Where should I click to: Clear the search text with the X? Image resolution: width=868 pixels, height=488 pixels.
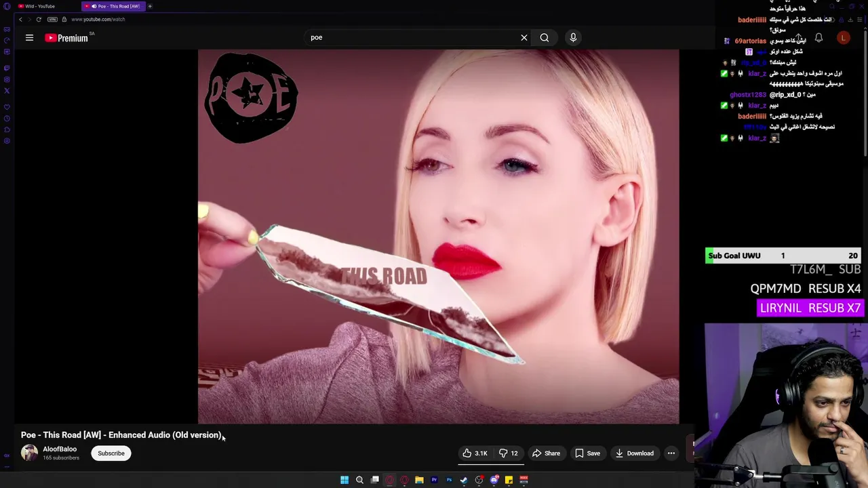tap(524, 37)
